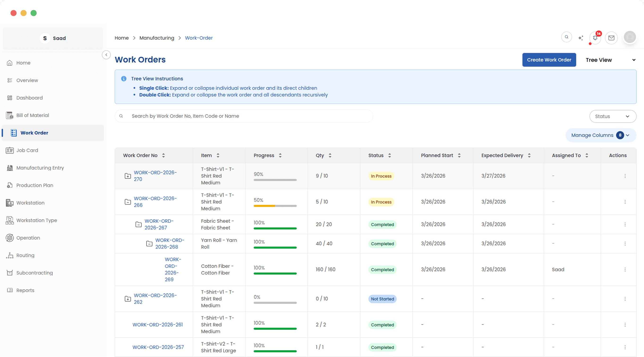Viewport: 644px width, 357px height.
Task: Click the work order search field
Action: 247,116
